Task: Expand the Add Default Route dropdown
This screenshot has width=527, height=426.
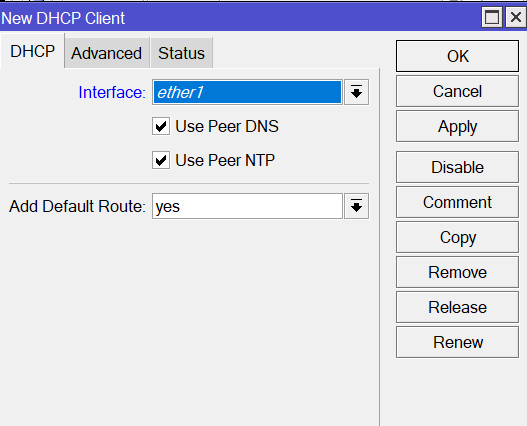Action: pos(356,206)
